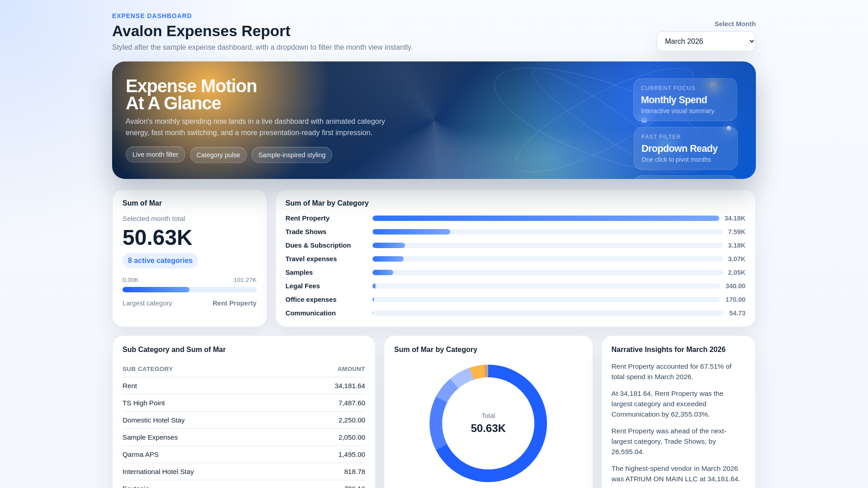868x488 pixels.
Task: Click the Trade Shows category bar
Action: pos(411,232)
